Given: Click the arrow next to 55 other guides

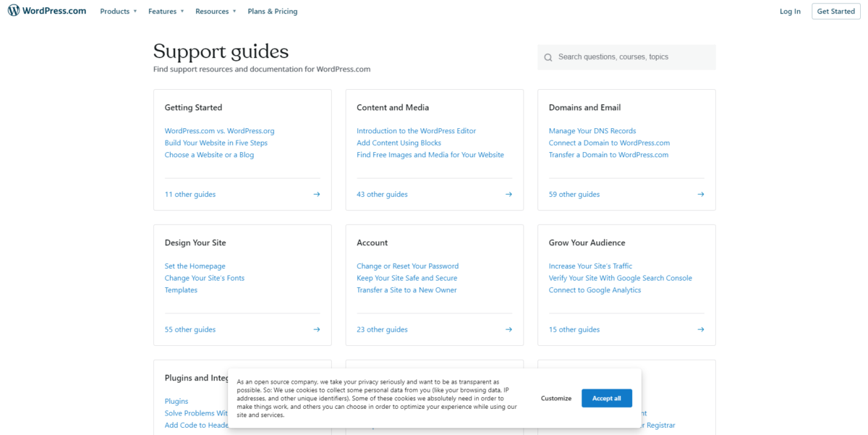Looking at the screenshot, I should tap(317, 329).
